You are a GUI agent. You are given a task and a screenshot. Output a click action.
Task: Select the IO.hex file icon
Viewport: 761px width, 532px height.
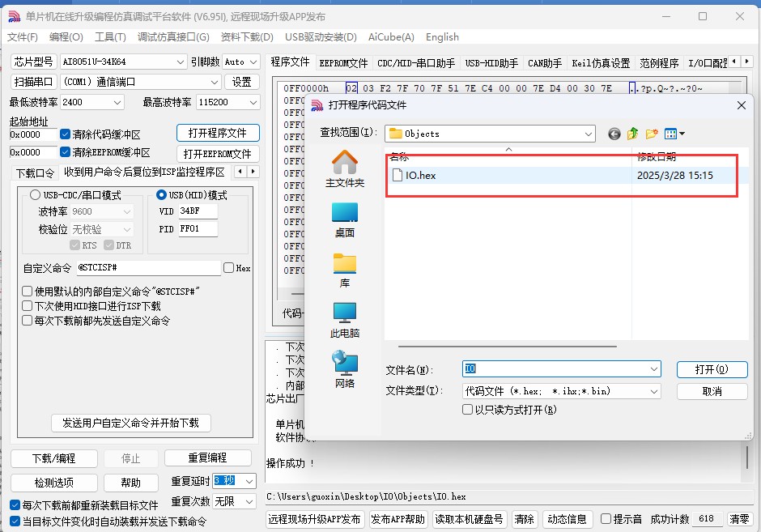(398, 175)
